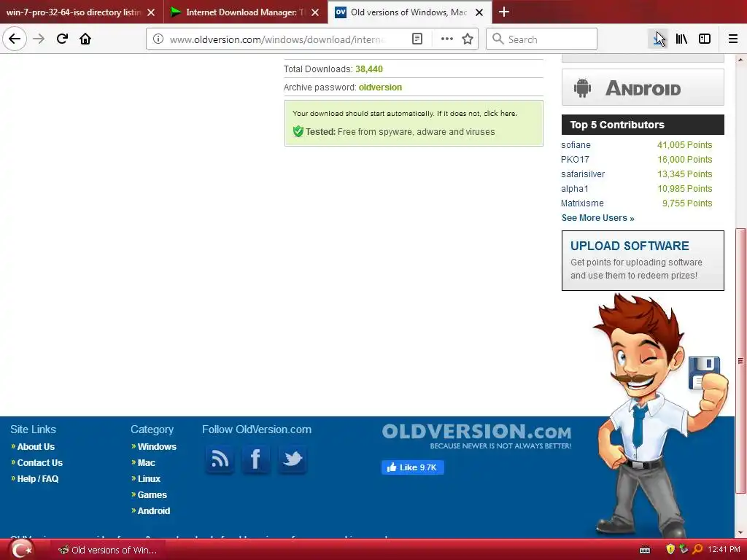Click the OLDVERSION.COM footer logo

(x=476, y=436)
